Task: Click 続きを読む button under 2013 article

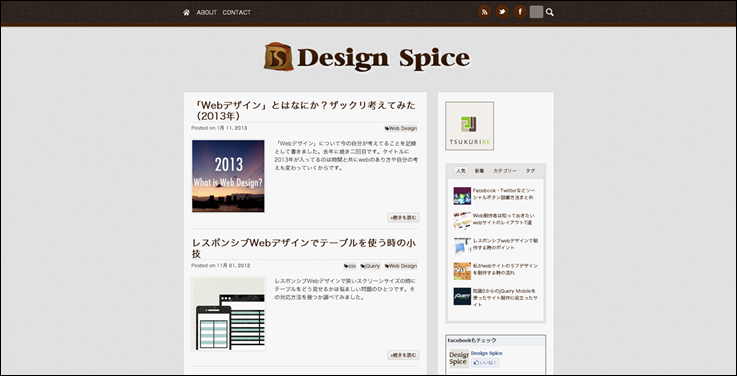Action: [x=403, y=218]
